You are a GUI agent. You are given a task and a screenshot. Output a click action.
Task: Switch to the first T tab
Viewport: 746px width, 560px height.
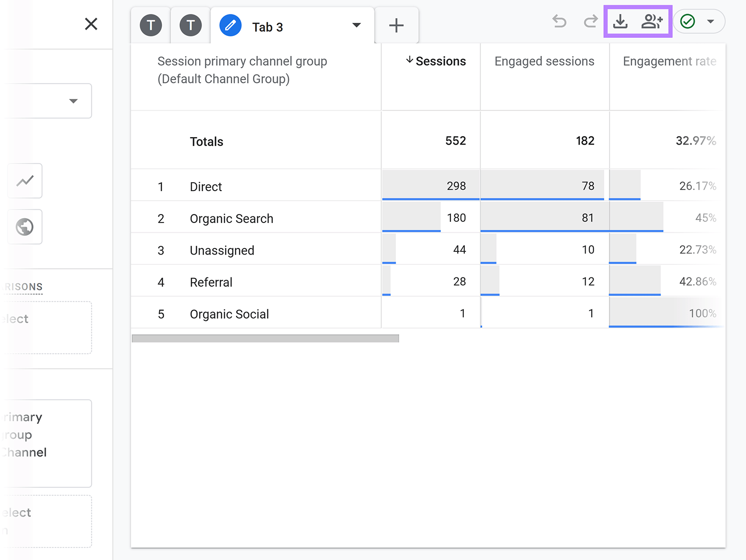[x=150, y=26]
